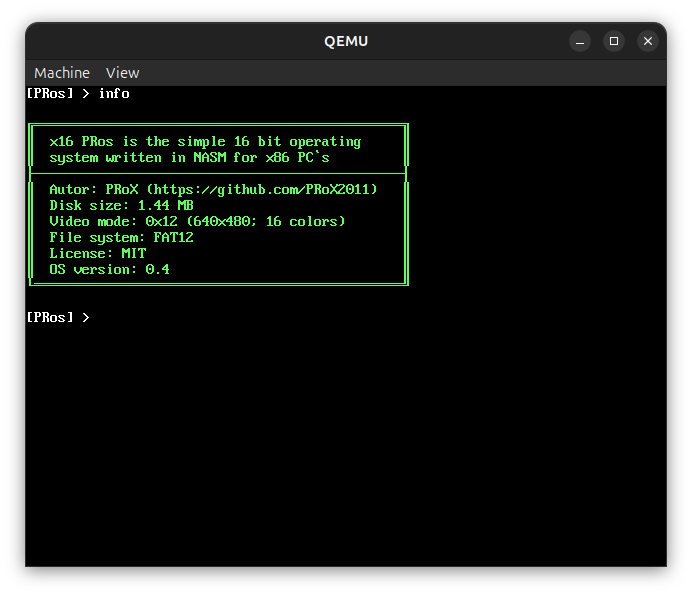692x595 pixels.
Task: Click the empty [PRos] prompt below the info box
Action: 58,317
